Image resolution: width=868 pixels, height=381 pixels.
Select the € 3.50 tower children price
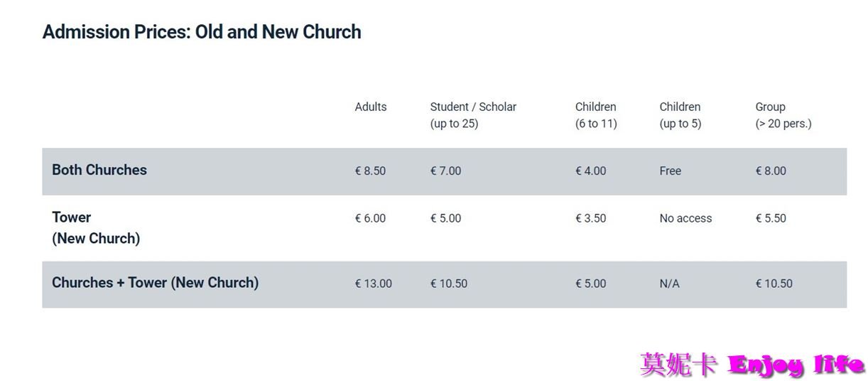(x=590, y=218)
